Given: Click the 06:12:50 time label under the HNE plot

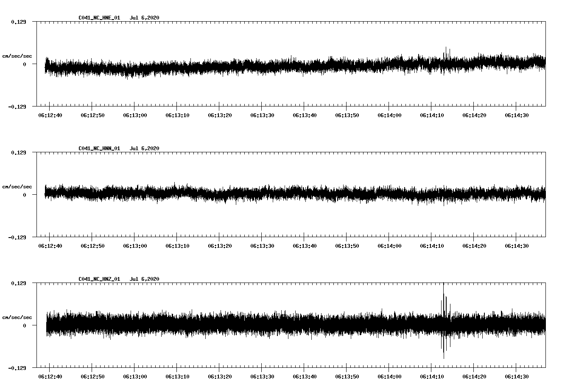Looking at the screenshot, I should (x=92, y=115).
